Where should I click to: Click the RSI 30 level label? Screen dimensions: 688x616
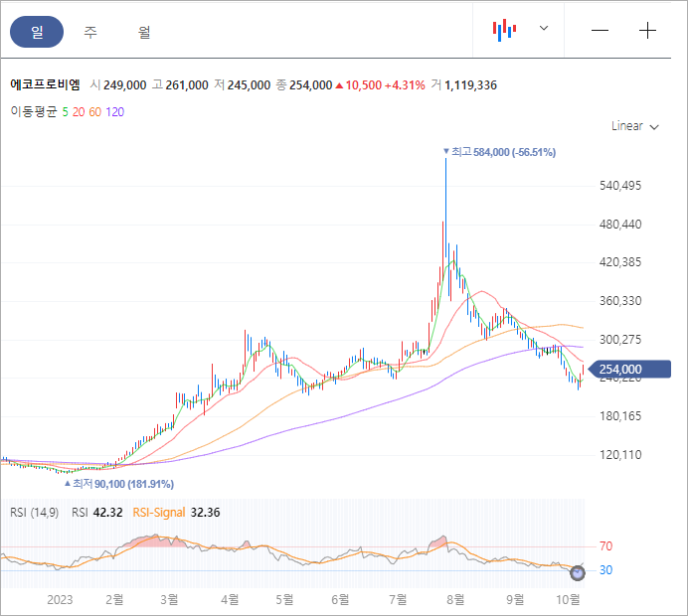pos(605,570)
